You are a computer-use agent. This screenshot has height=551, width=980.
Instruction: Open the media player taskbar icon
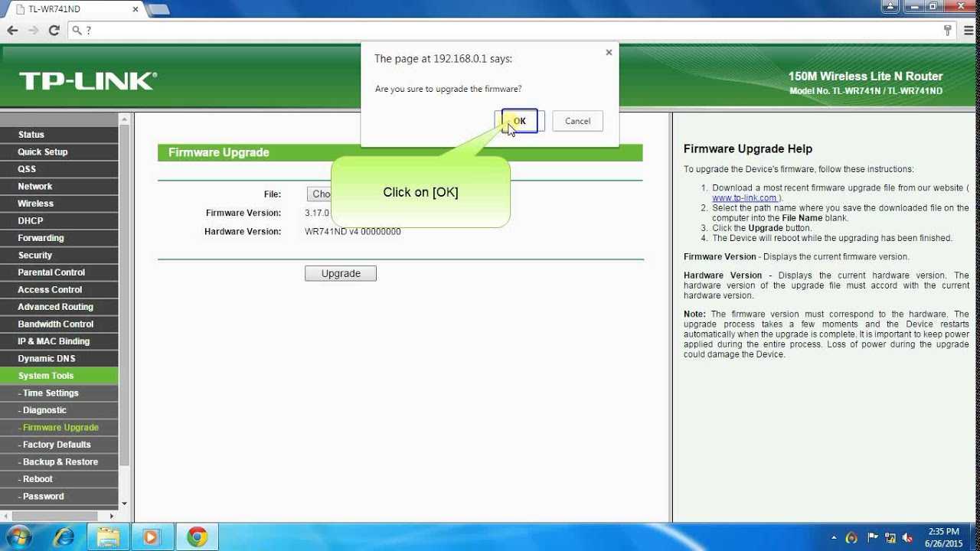[x=151, y=537]
